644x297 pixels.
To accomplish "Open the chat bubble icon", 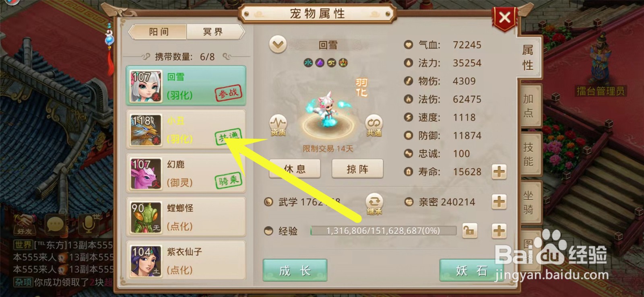I will (56, 224).
